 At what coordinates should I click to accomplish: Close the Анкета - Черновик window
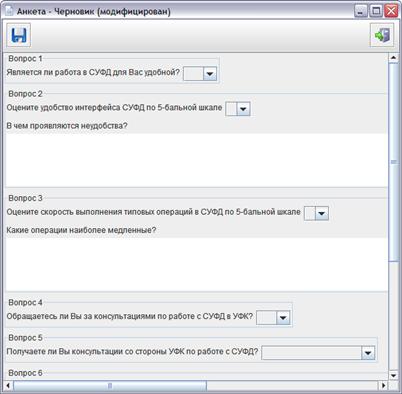[391, 11]
